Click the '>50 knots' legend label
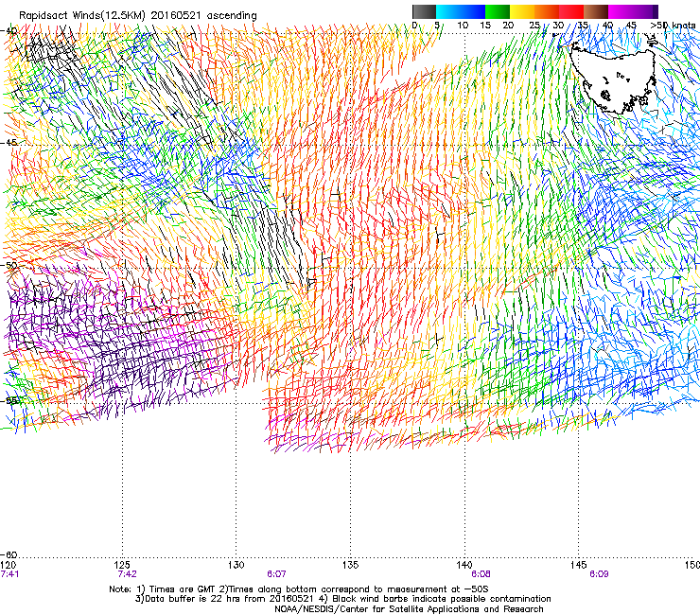This screenshot has width=700, height=615. tap(673, 26)
